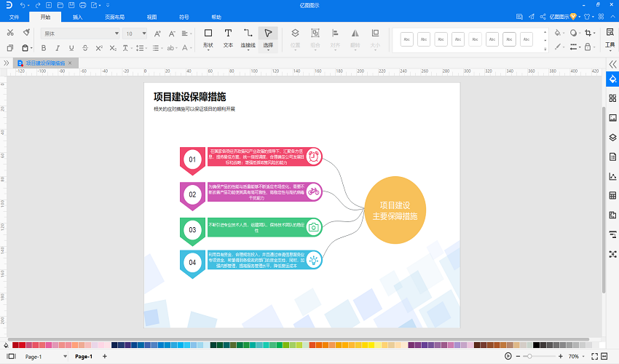Open the bullet list dropdown
619x364 pixels.
(157, 48)
